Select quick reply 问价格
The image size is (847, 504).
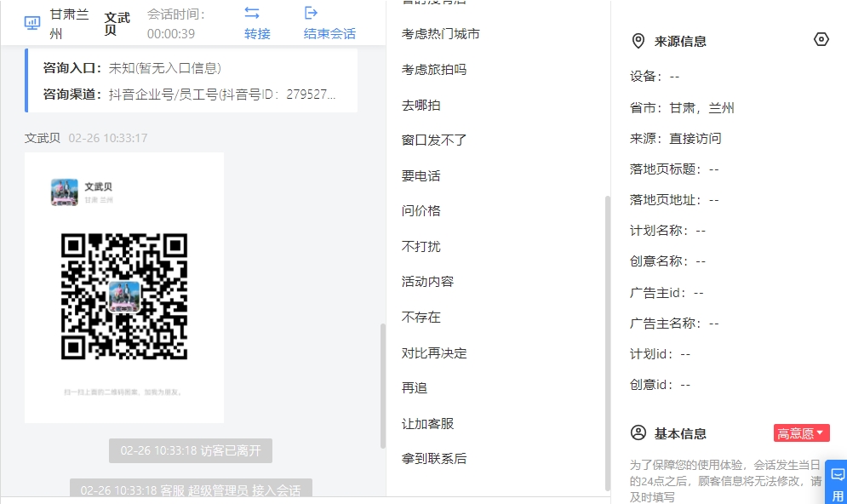point(421,210)
